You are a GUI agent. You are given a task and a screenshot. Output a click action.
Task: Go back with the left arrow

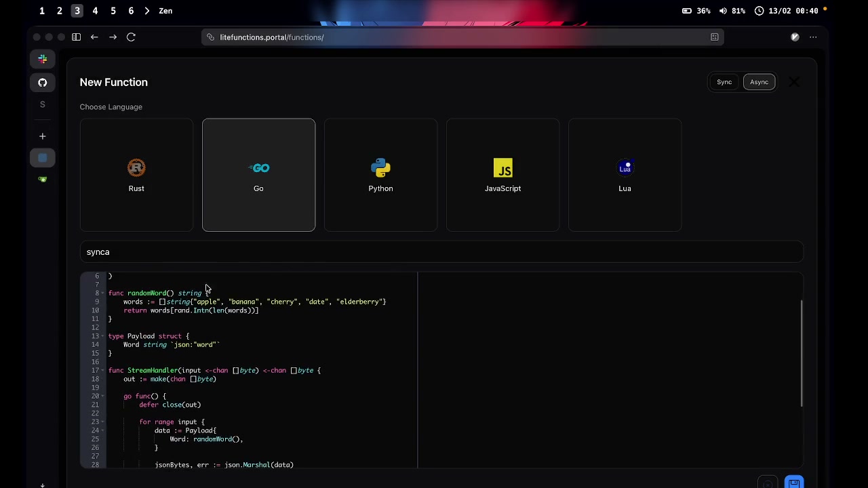tap(94, 37)
